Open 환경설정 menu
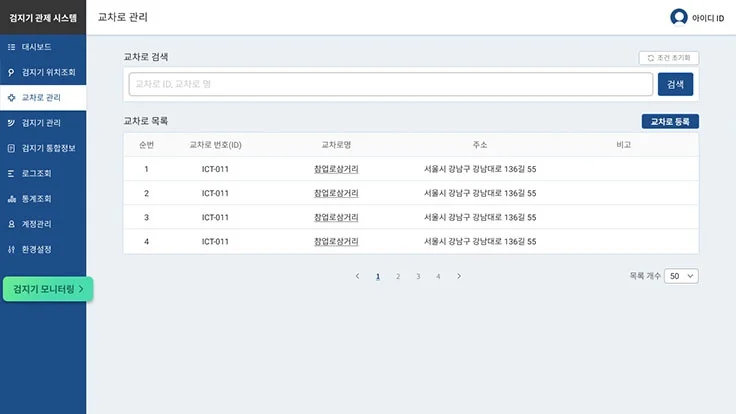 pyautogui.click(x=43, y=250)
